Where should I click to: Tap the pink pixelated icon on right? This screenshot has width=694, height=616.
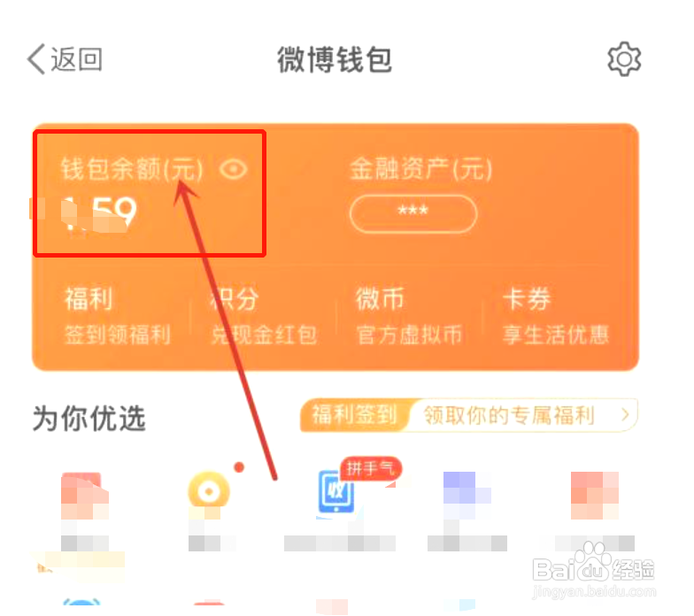[595, 496]
